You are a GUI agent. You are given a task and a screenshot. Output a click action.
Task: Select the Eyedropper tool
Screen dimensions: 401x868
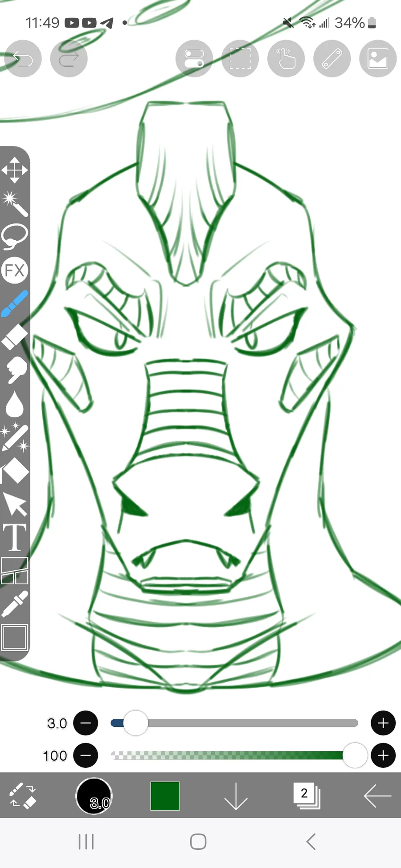tap(14, 604)
